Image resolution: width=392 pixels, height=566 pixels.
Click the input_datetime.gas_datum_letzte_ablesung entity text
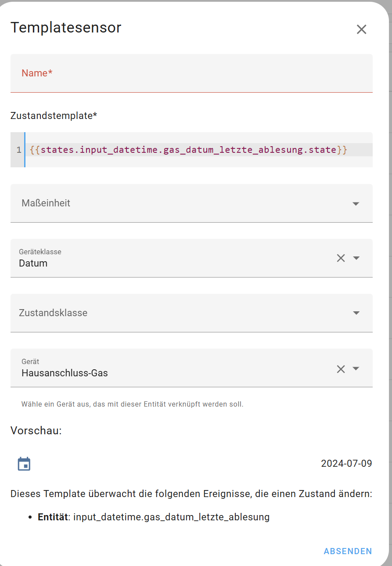171,517
